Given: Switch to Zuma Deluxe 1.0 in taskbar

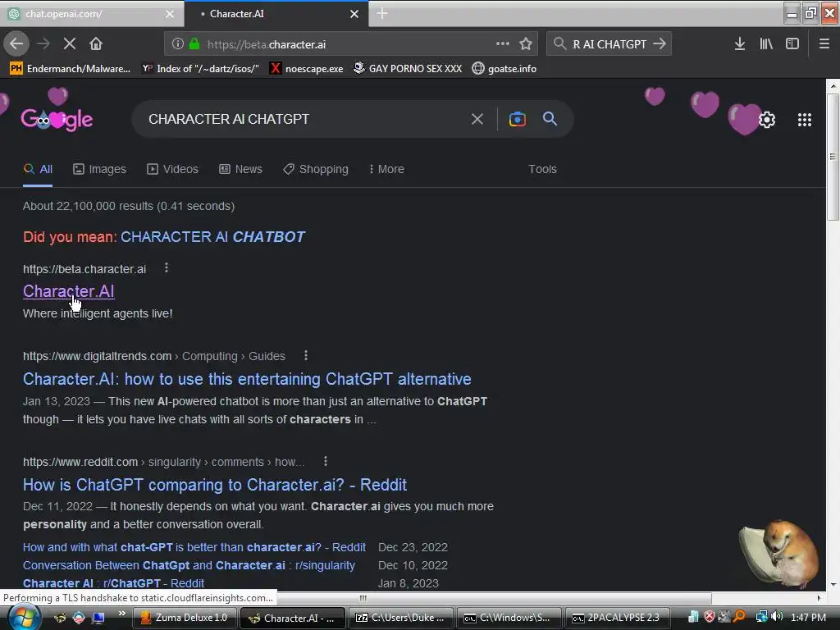Looking at the screenshot, I should (x=185, y=618).
